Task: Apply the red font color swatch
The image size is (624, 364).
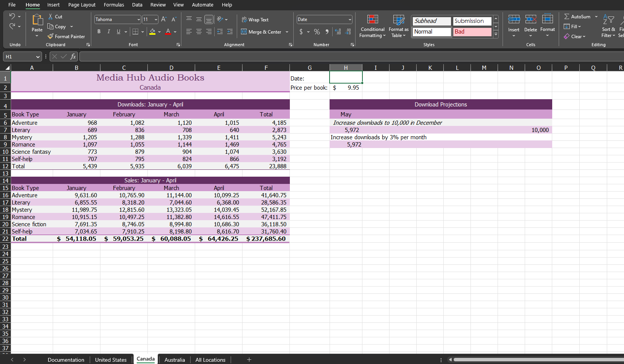Action: click(x=168, y=32)
